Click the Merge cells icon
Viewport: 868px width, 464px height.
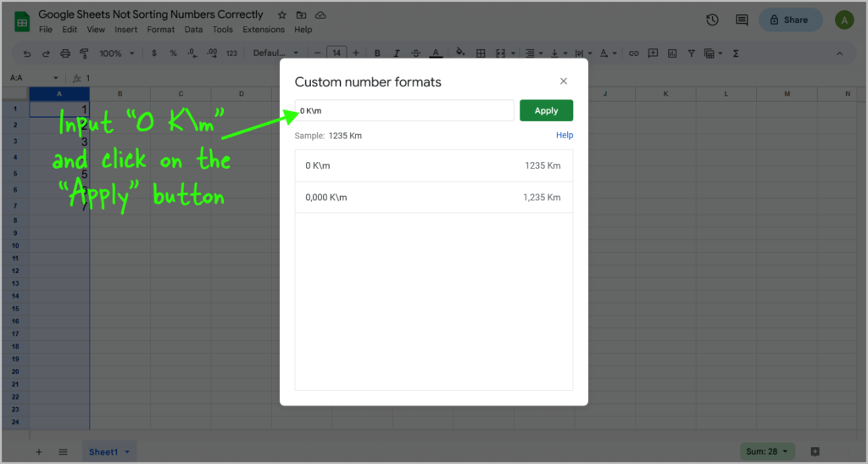(500, 53)
